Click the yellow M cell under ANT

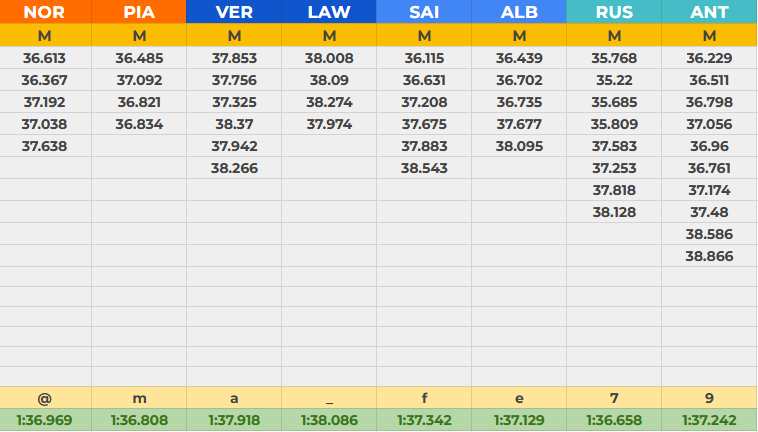pos(709,36)
